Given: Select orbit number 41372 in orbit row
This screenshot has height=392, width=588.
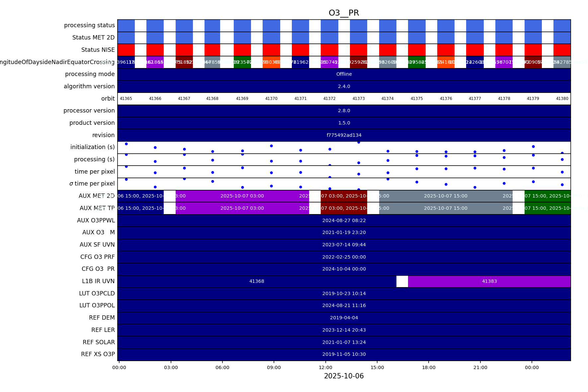Looking at the screenshot, I should click(x=329, y=99).
